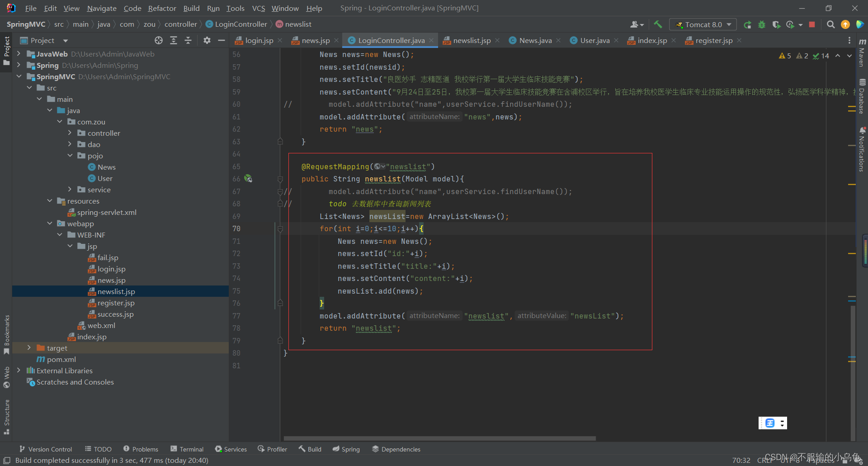868x466 pixels.
Task: Open the VCS menu
Action: pos(259,8)
